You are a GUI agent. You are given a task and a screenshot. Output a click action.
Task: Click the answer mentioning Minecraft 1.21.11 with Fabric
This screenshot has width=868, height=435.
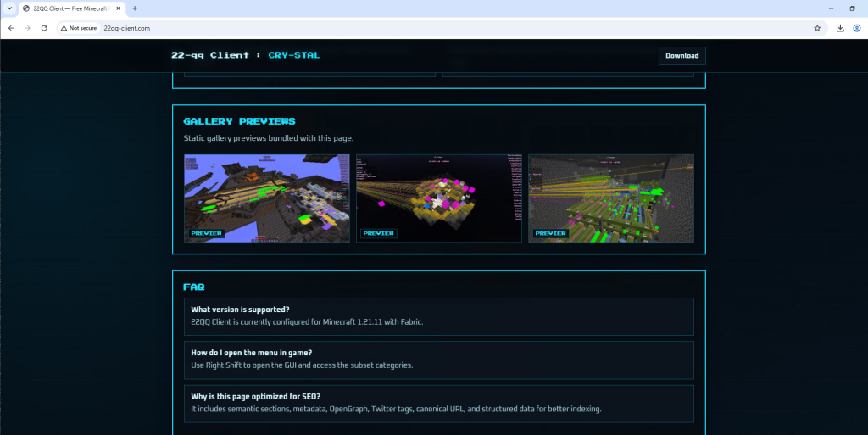click(x=307, y=321)
